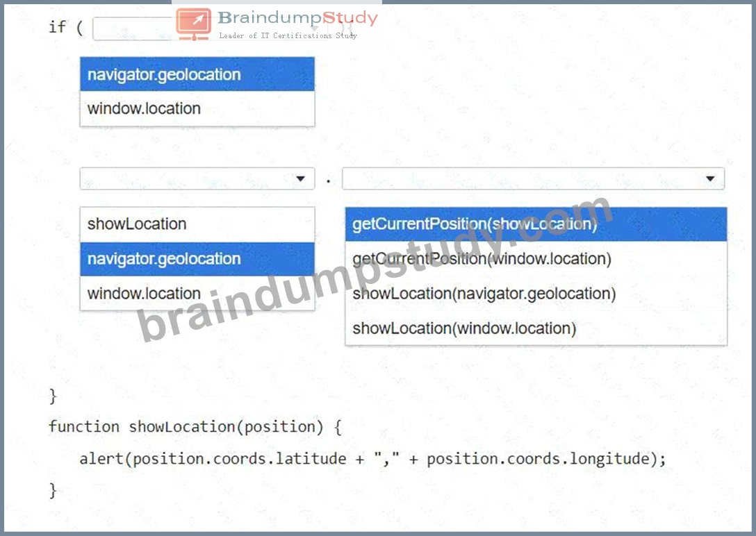The image size is (756, 536).
Task: Click 'Leader of IT Certifications Study' tagline
Action: (288, 35)
